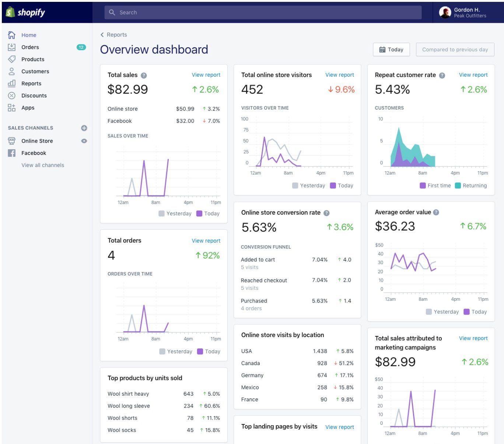504x444 pixels.
Task: Open the Compared to previous day selector
Action: tap(455, 49)
